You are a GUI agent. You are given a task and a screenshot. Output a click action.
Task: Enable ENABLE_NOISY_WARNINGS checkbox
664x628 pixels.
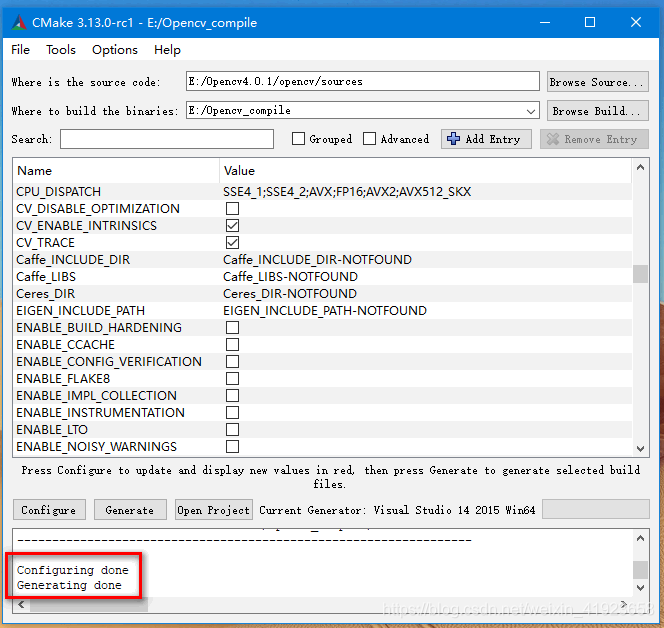[x=232, y=446]
